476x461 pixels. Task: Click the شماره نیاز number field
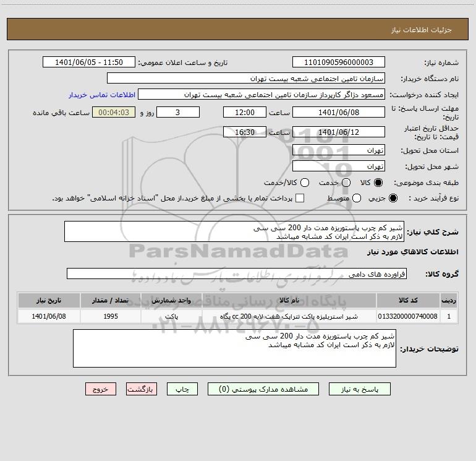[x=339, y=62]
